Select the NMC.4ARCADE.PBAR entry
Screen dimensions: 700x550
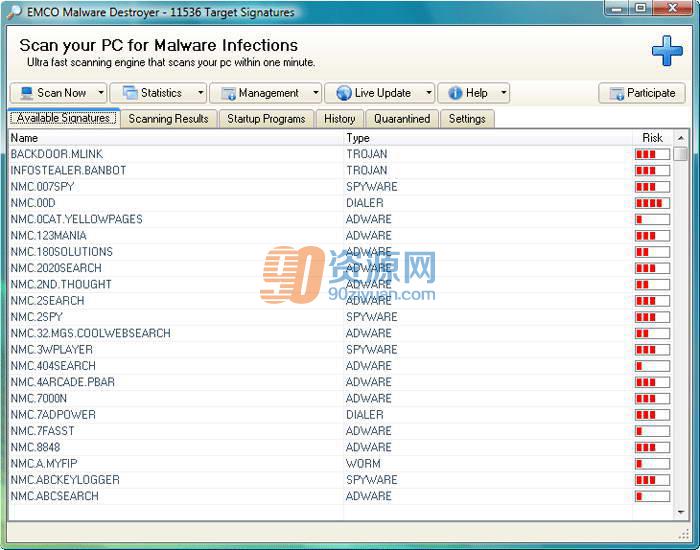pos(341,382)
